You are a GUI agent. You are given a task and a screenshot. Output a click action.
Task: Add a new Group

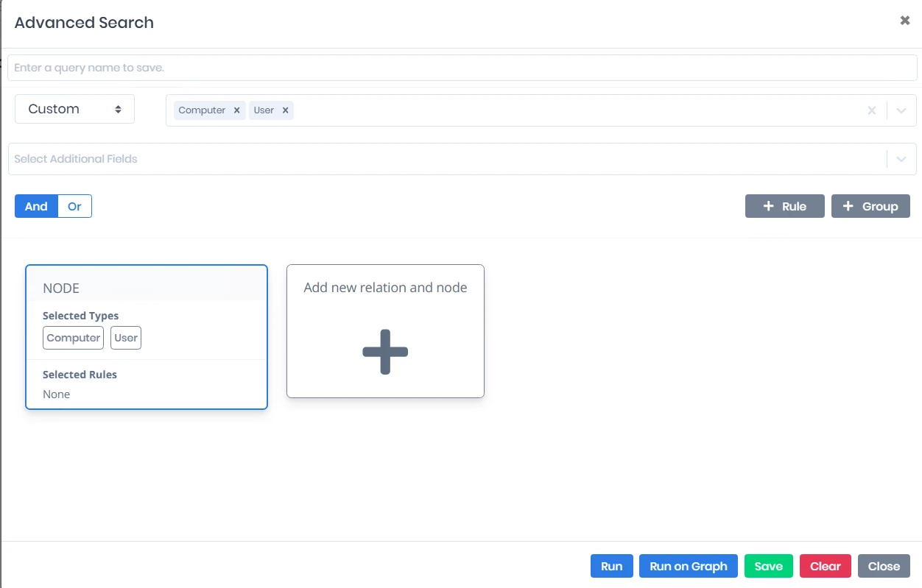870,206
